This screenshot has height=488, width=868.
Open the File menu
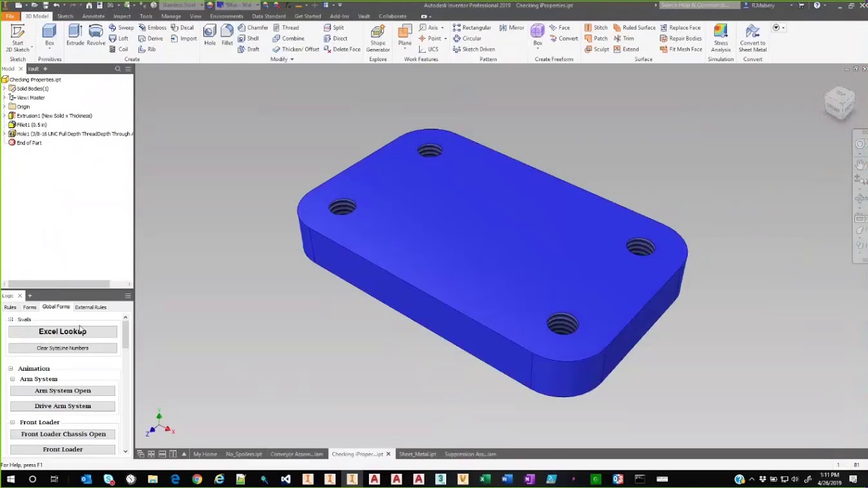[x=9, y=16]
